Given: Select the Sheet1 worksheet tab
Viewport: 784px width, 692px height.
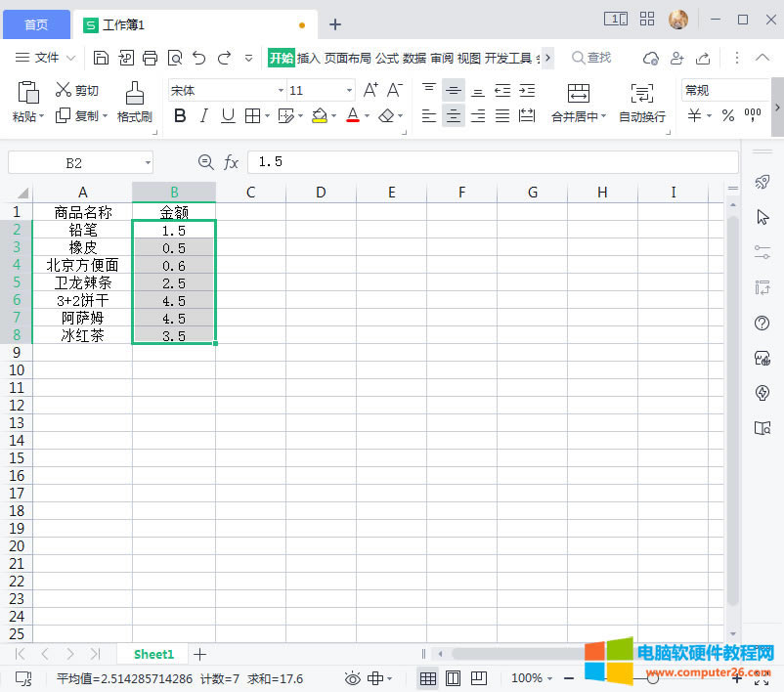Looking at the screenshot, I should point(153,654).
